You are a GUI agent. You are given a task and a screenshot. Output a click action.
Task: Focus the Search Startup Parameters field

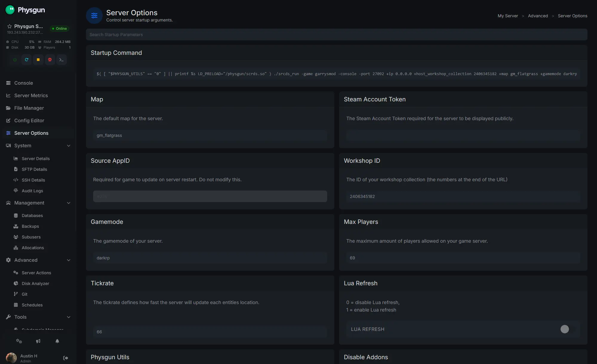[336, 35]
